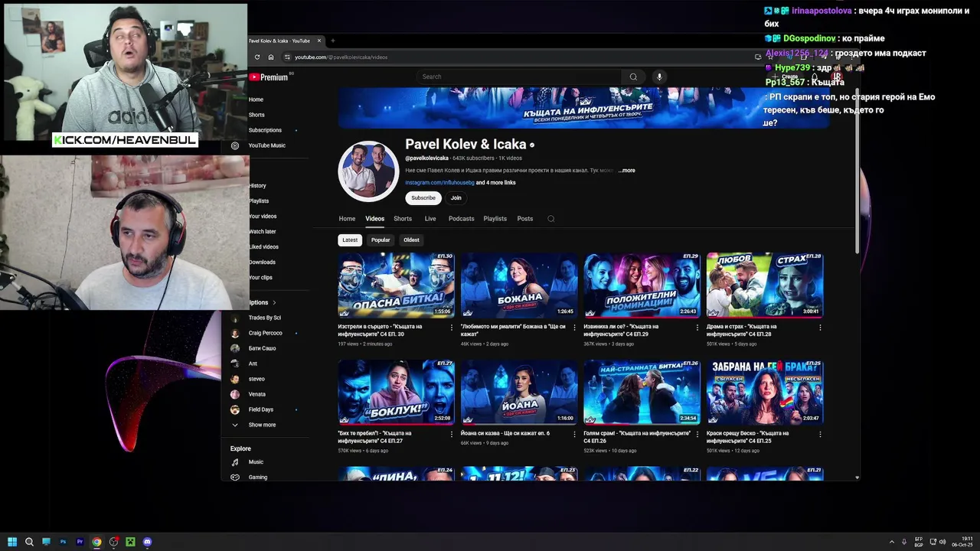
Task: Select the Oldest sort chip
Action: coord(411,240)
